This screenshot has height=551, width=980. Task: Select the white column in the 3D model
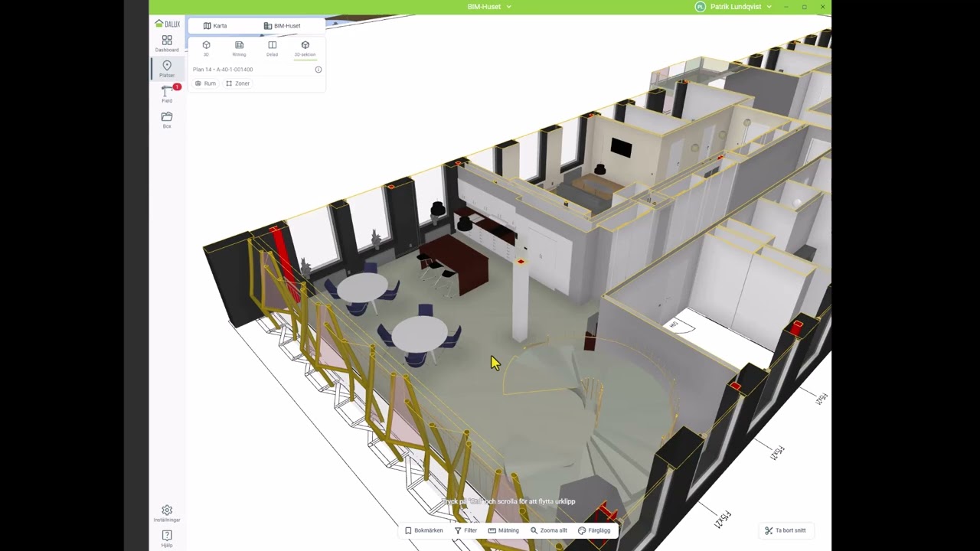coord(520,302)
